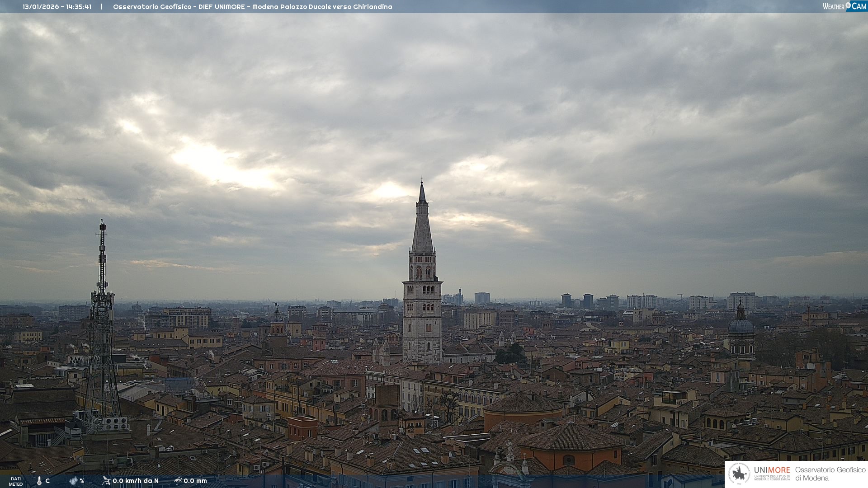Click the circular UNIMORE university seal
The height and width of the screenshot is (488, 868).
(x=740, y=474)
